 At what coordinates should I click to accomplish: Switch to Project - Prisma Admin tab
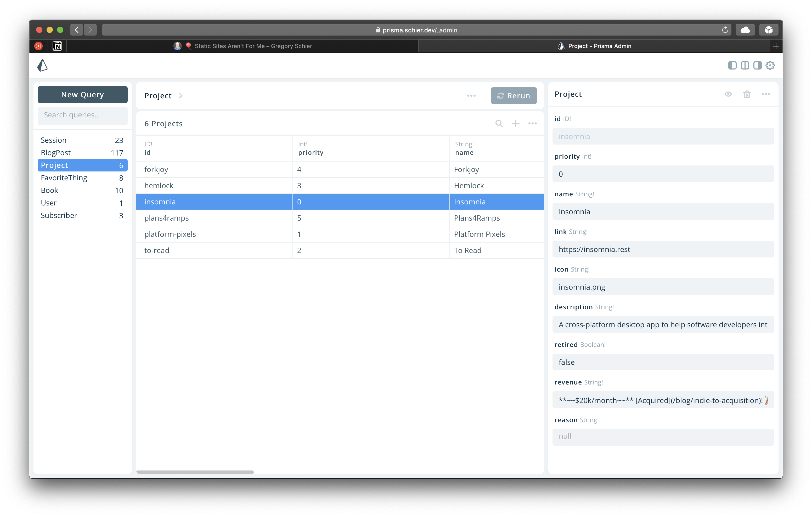pyautogui.click(x=594, y=46)
